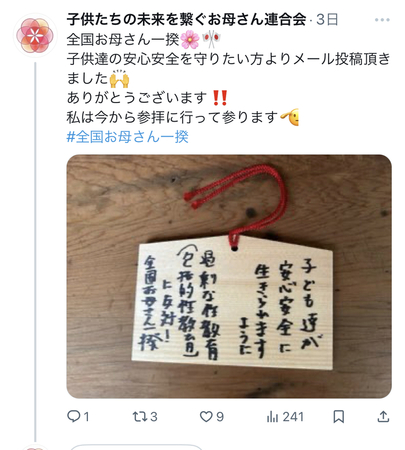Image resolution: width=405 pixels, height=450 pixels.
Task: Click the flower profile avatar
Action: [35, 36]
